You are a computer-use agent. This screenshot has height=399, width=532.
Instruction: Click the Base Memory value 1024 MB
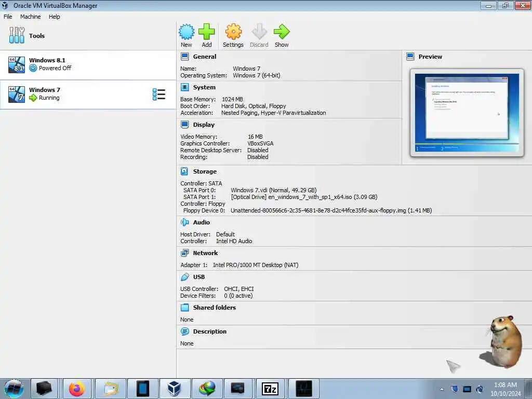click(232, 99)
